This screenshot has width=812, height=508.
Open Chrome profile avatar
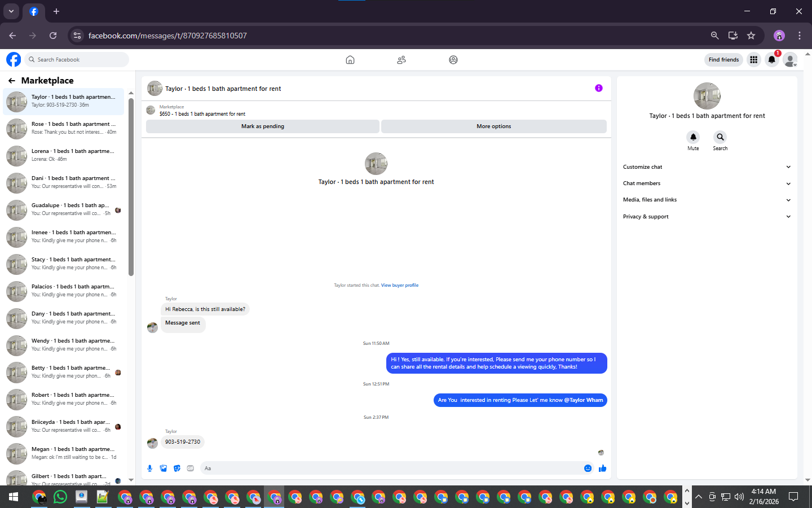[x=779, y=36]
